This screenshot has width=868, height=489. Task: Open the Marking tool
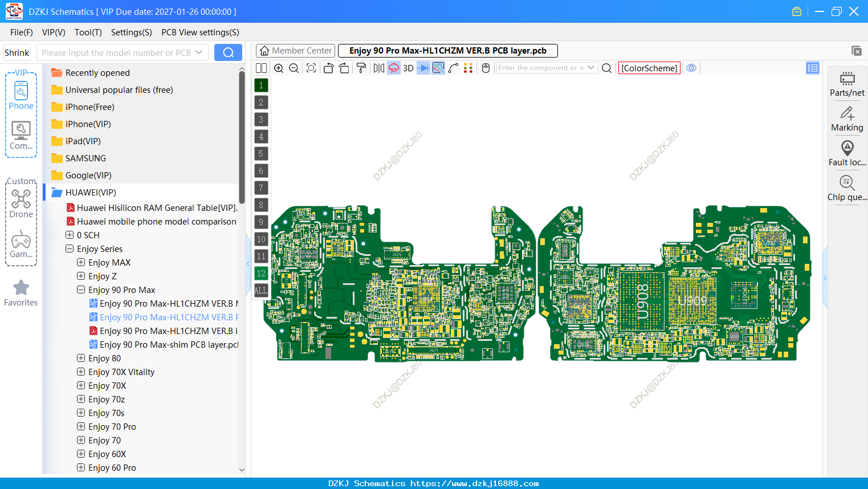pyautogui.click(x=847, y=119)
